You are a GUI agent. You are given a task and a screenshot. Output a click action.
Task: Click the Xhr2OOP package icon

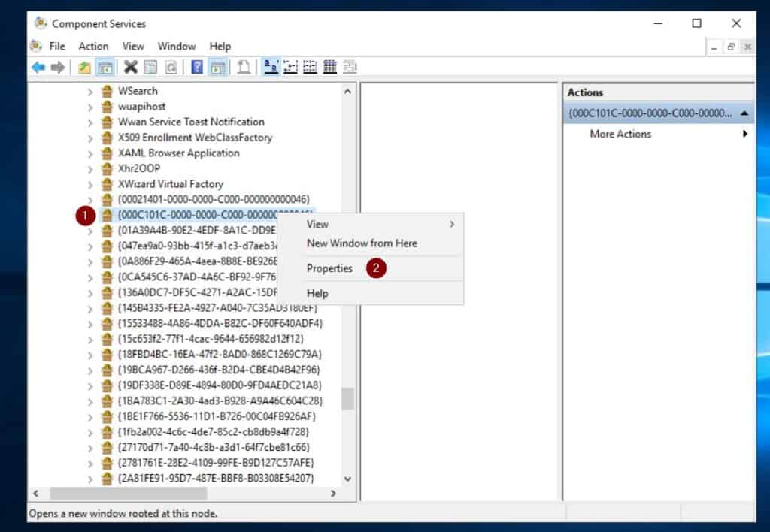tap(107, 168)
